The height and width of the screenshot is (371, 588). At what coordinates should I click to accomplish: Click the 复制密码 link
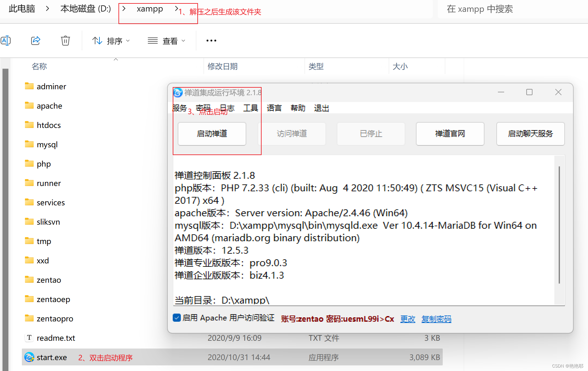pyautogui.click(x=436, y=319)
